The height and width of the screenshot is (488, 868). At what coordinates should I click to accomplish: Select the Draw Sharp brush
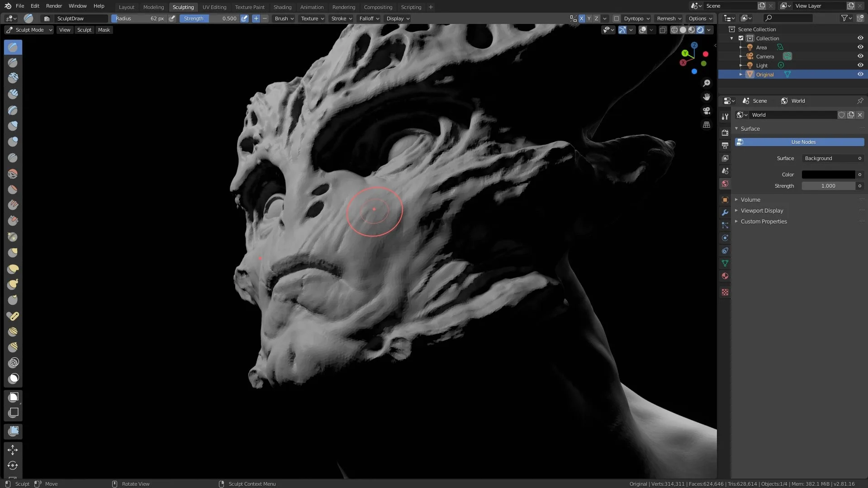[12, 63]
